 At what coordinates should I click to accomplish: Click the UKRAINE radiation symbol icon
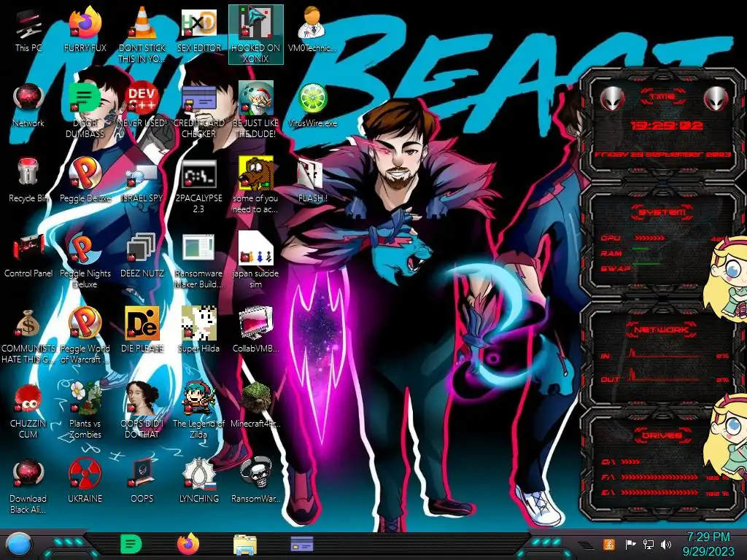85,481
